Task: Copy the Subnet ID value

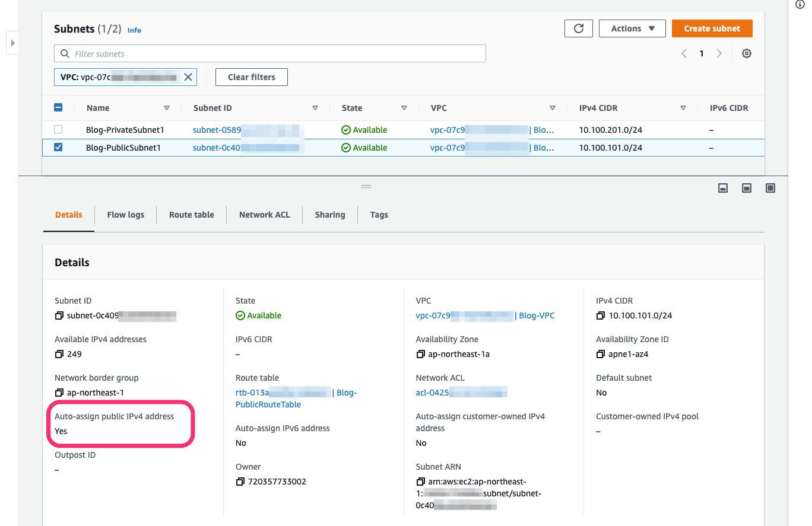Action: [x=59, y=316]
